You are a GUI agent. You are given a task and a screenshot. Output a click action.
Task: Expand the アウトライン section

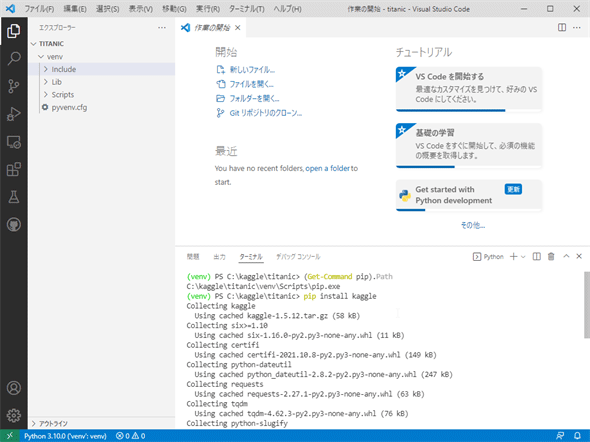click(x=102, y=424)
